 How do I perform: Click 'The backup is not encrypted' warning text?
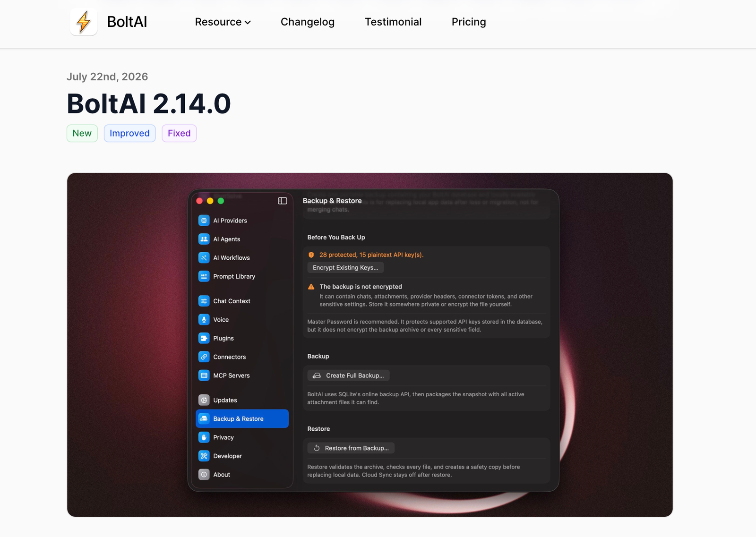[361, 287]
